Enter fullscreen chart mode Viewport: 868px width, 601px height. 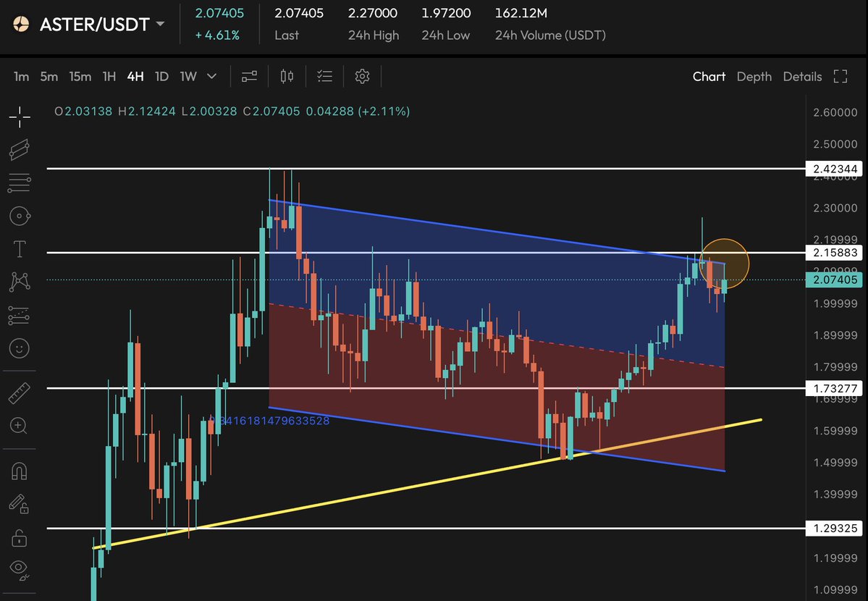tap(840, 77)
